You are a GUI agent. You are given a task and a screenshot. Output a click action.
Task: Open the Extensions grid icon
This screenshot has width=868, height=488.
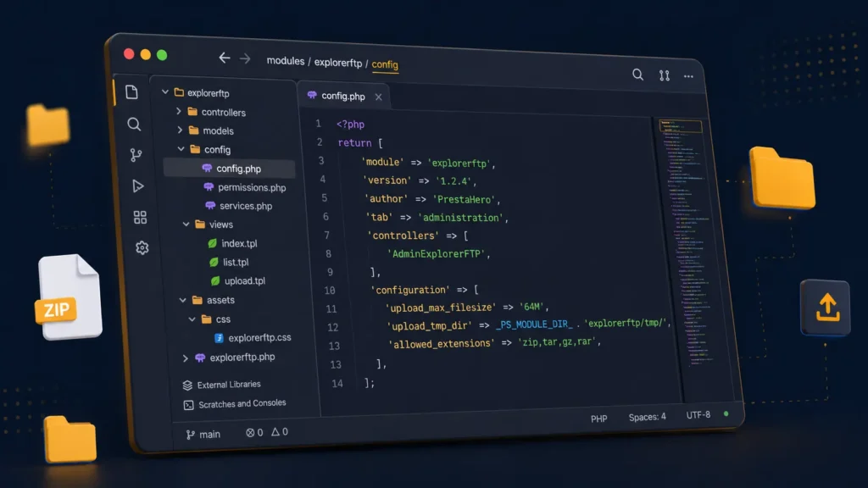tap(140, 217)
